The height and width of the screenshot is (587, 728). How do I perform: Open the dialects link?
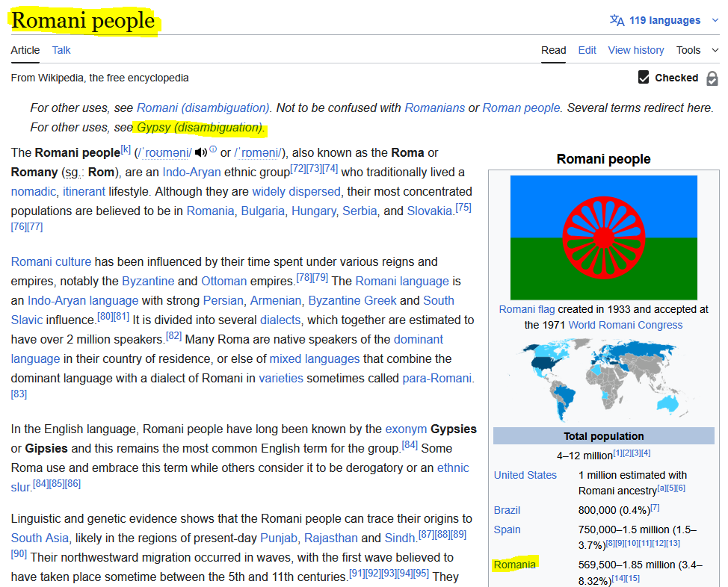click(x=280, y=320)
